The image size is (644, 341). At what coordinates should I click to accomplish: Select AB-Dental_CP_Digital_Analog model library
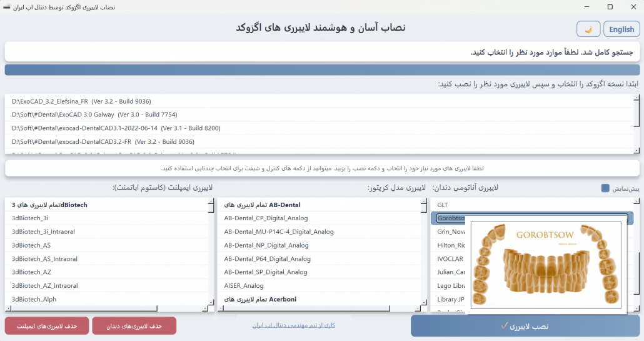click(x=266, y=218)
